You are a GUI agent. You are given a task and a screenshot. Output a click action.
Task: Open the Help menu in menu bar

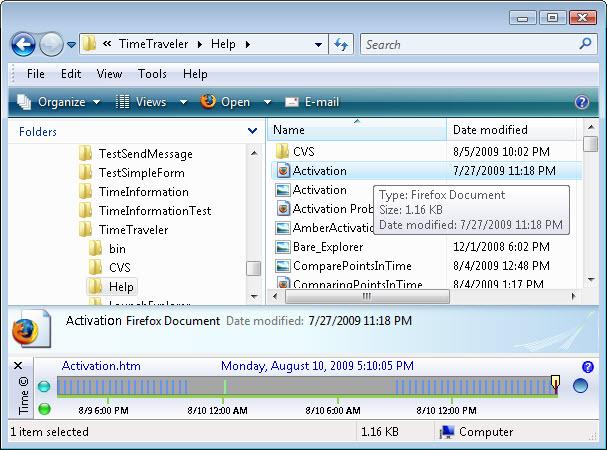pos(195,74)
